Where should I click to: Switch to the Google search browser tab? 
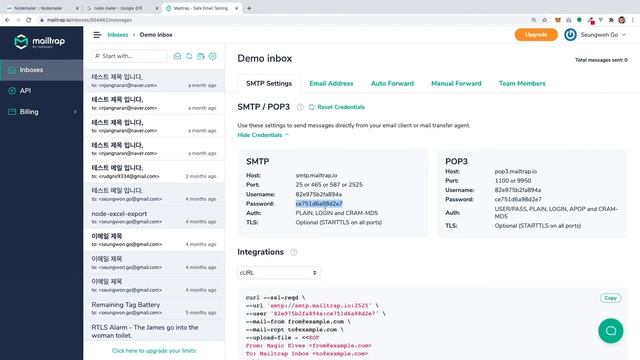(122, 8)
